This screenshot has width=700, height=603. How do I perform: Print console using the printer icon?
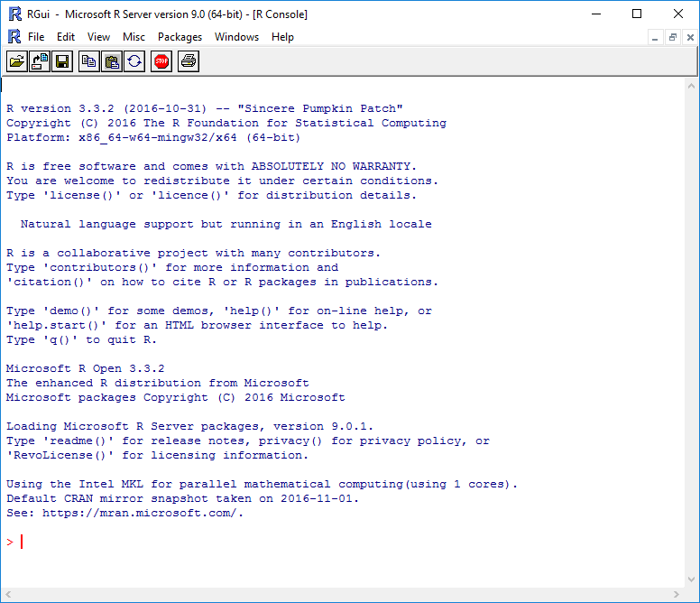click(x=189, y=61)
